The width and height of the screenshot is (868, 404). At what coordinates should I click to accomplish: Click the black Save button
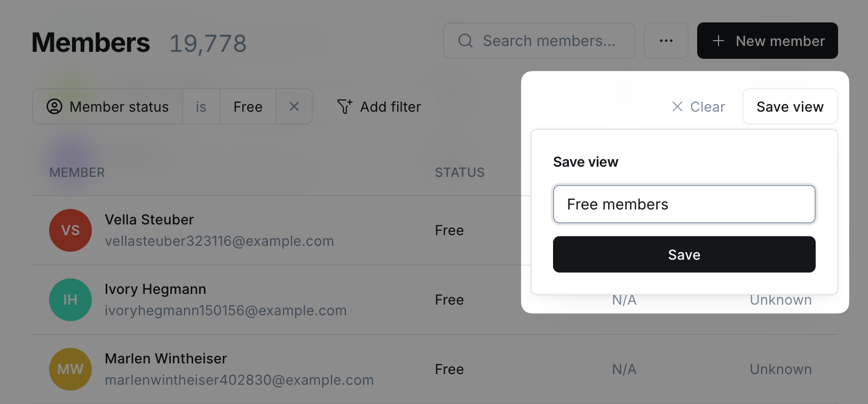(684, 254)
